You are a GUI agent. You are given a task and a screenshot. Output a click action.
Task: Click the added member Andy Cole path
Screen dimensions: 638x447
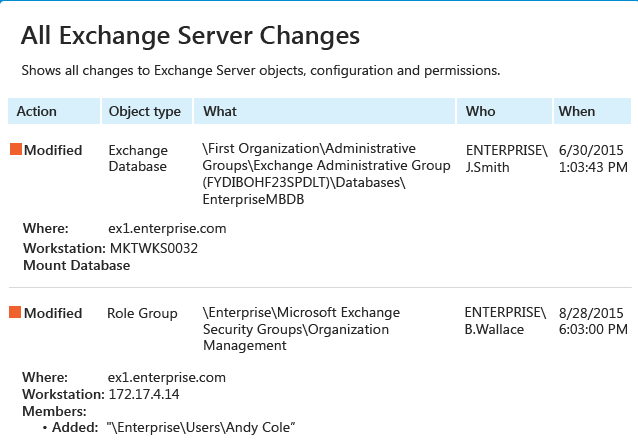coord(201,427)
